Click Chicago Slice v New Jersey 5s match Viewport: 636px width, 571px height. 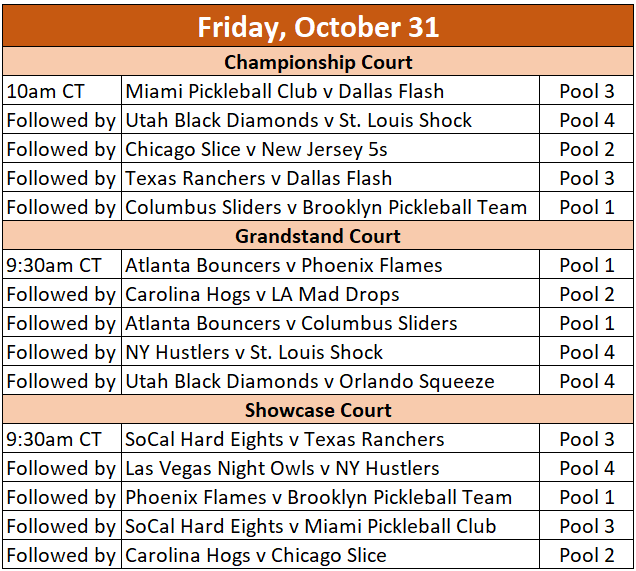pos(256,149)
